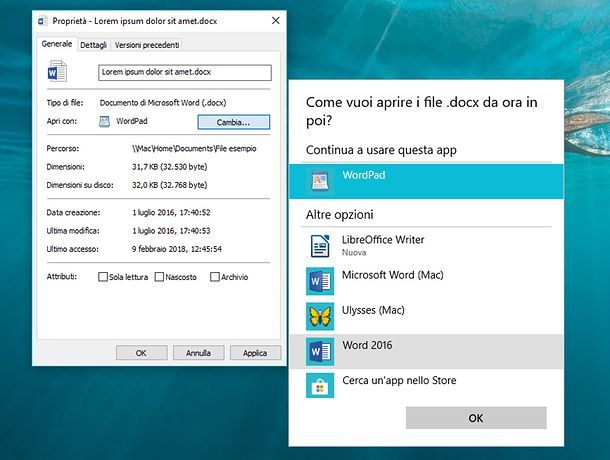Toggle the Nascosto attribute checkbox
This screenshot has height=460, width=610.
point(159,277)
